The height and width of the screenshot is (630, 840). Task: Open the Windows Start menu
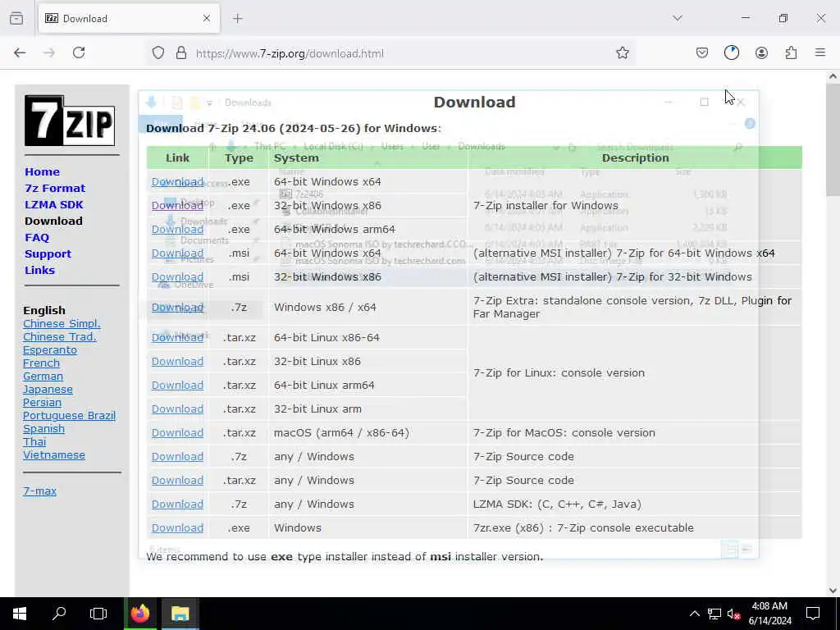[x=20, y=614]
